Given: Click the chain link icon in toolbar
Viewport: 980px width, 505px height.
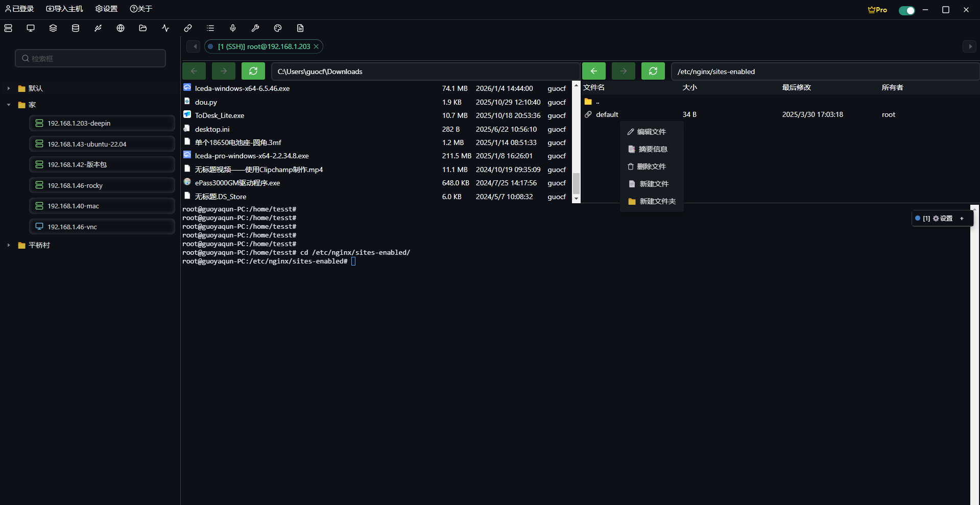Looking at the screenshot, I should coord(188,28).
